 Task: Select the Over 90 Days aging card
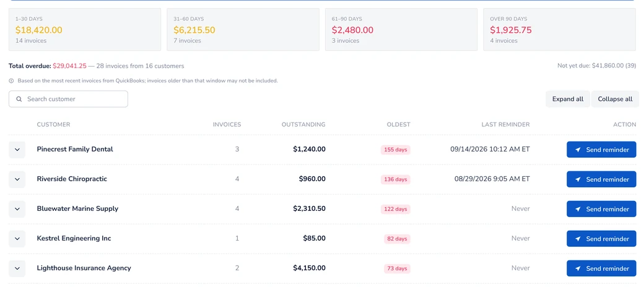click(559, 30)
